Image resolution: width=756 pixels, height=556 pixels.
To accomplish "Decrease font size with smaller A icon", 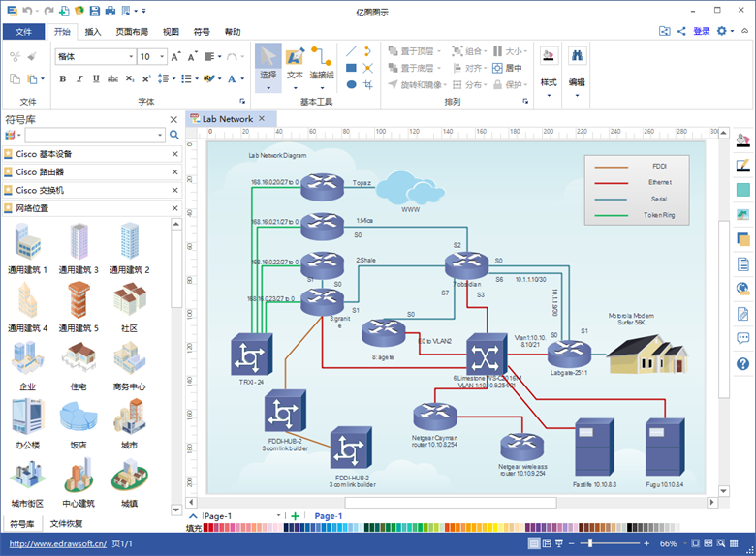I will (192, 57).
